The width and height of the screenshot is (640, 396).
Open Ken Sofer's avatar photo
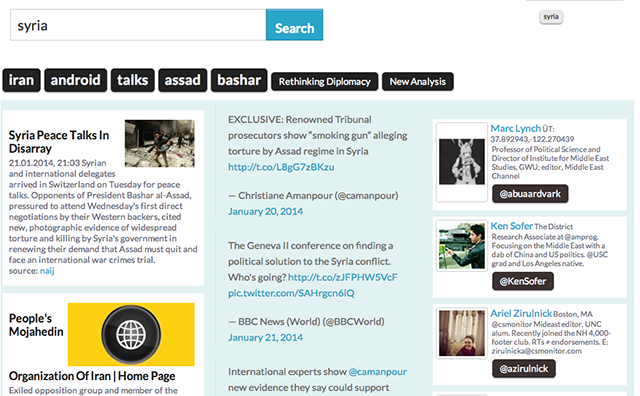(462, 246)
